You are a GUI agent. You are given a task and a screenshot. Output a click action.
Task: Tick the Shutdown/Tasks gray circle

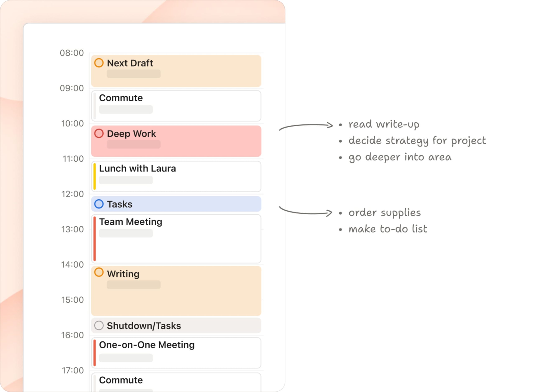[99, 326]
